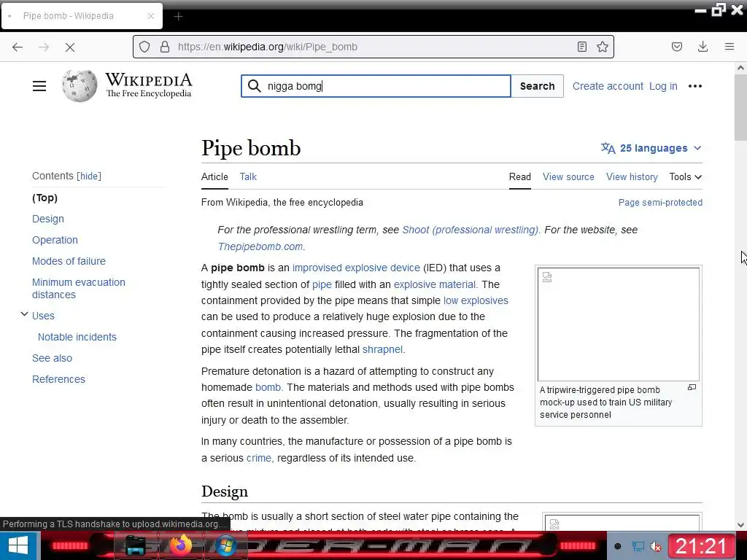Click in the Wikipedia search field
Screen dimensions: 747x560
coord(376,86)
